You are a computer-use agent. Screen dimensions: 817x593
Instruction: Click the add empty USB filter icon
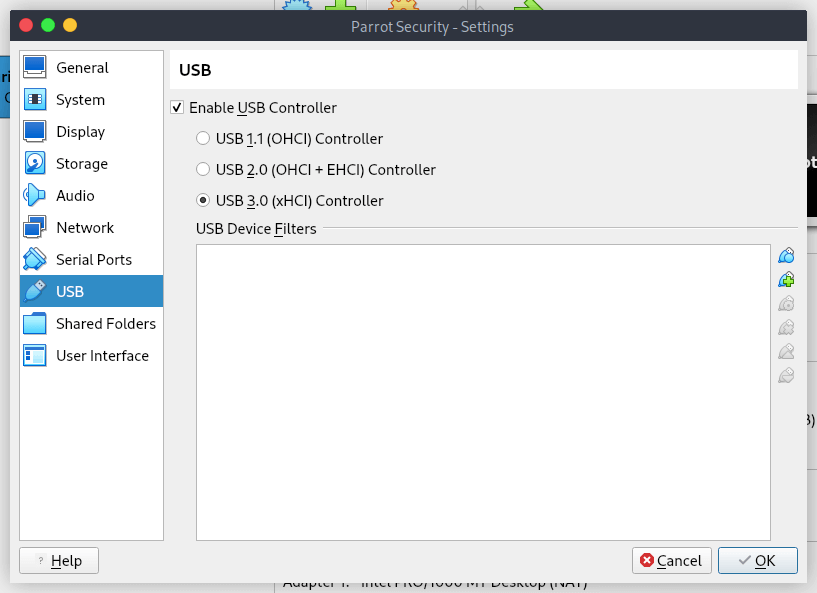tap(786, 255)
